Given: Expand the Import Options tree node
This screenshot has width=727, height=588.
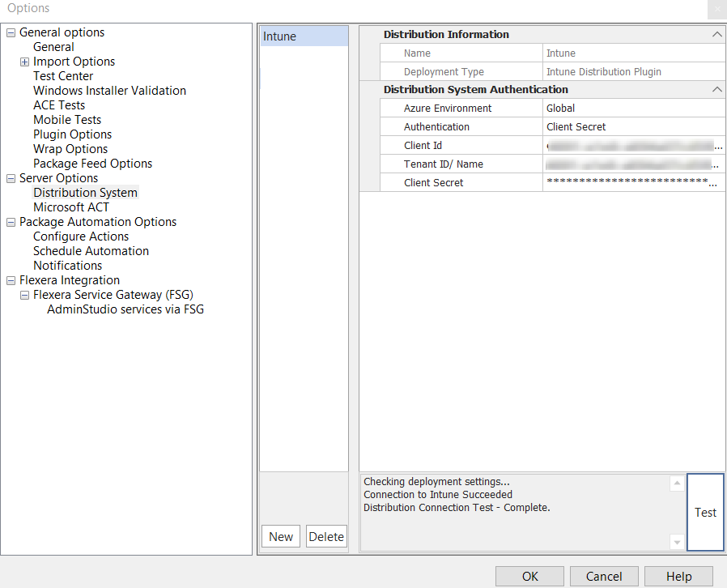Looking at the screenshot, I should [24, 61].
